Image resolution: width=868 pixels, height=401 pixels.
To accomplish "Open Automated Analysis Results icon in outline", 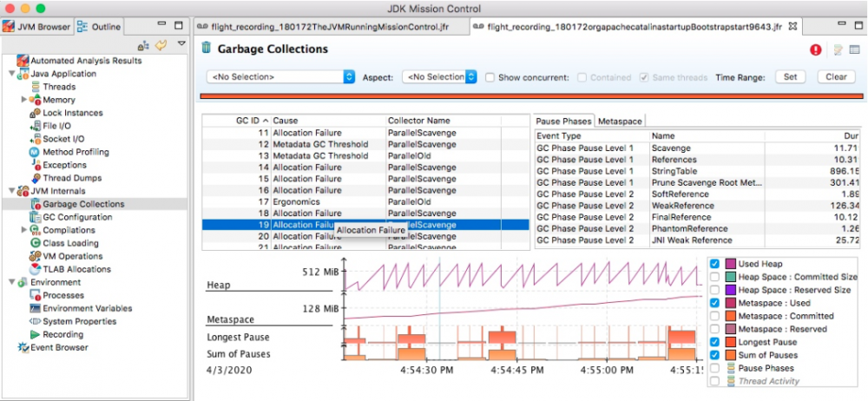I will click(23, 61).
